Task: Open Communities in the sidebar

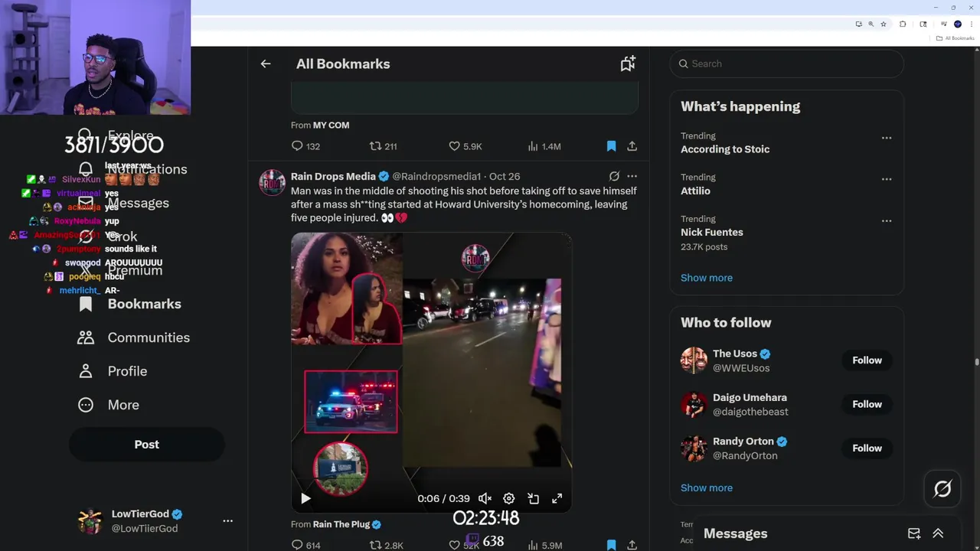Action: click(x=134, y=337)
